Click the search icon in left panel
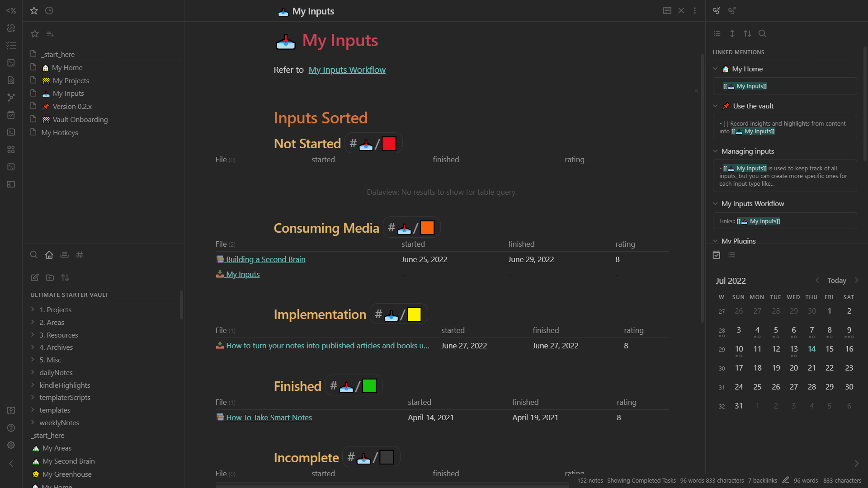Image resolution: width=868 pixels, height=488 pixels. (34, 255)
